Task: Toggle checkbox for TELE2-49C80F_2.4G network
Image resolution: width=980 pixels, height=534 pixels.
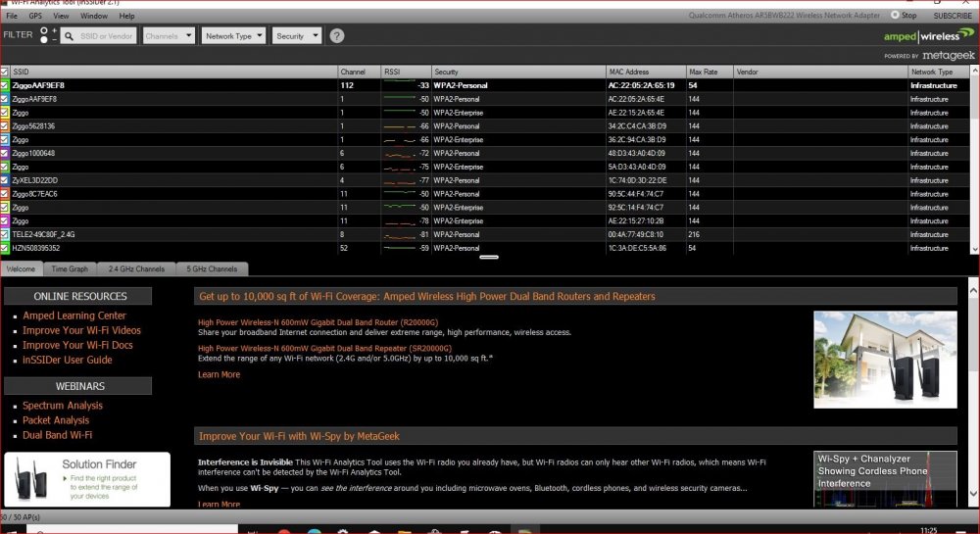Action: (x=4, y=235)
